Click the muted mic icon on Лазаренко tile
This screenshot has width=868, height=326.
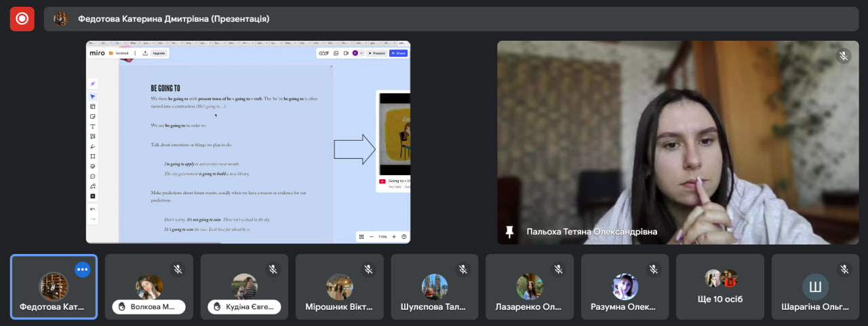click(559, 269)
